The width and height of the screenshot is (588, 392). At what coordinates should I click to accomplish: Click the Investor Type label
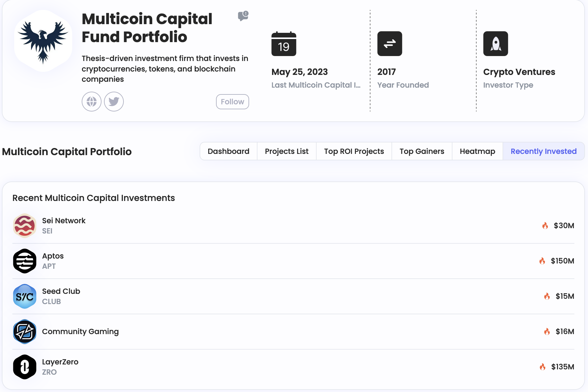coord(508,85)
